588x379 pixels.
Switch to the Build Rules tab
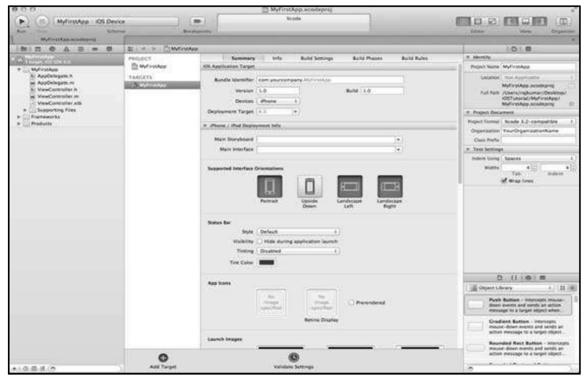tap(414, 58)
